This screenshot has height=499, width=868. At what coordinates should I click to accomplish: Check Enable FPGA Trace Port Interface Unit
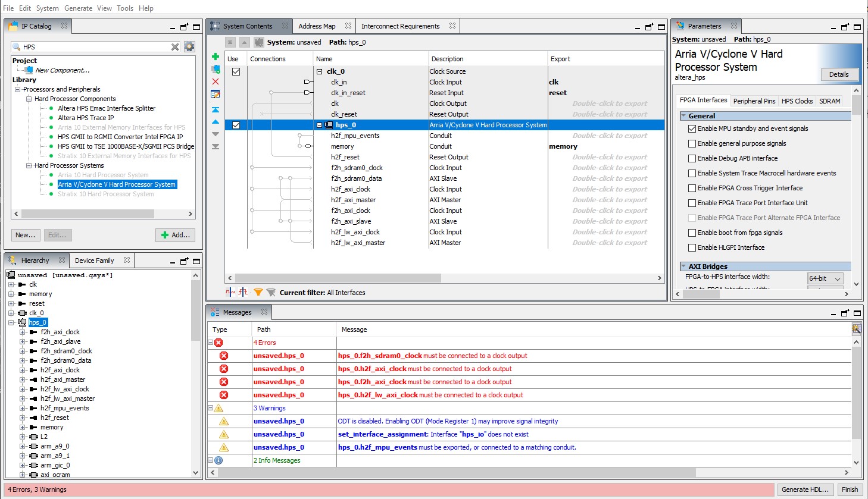pyautogui.click(x=692, y=203)
